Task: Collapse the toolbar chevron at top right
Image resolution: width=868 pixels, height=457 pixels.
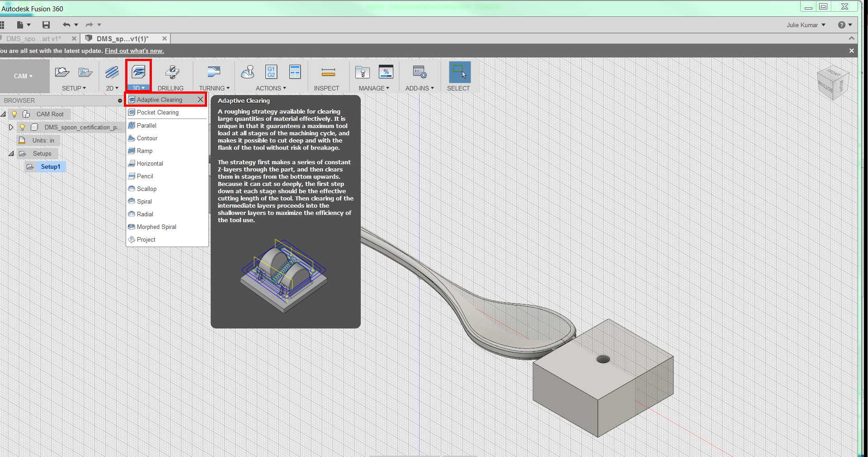Action: (852, 38)
